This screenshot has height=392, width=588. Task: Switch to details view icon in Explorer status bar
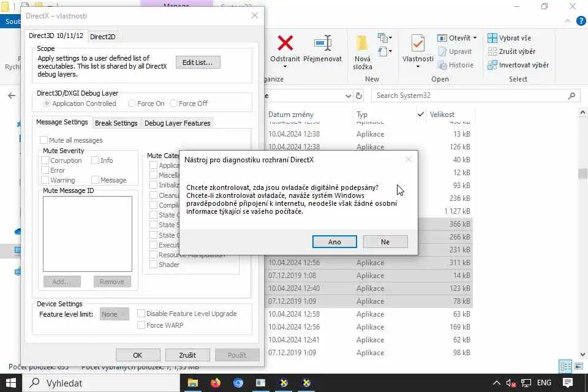tap(565, 366)
